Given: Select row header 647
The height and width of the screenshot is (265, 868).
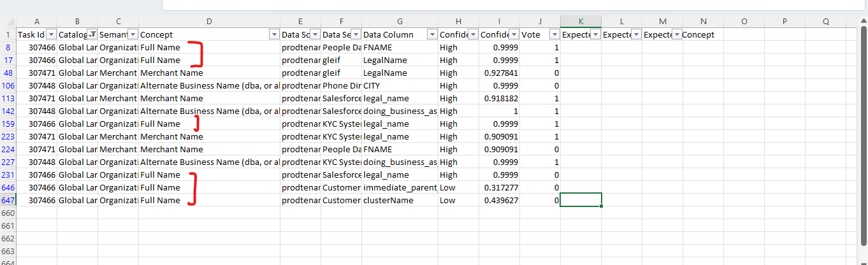Looking at the screenshot, I should [x=8, y=201].
